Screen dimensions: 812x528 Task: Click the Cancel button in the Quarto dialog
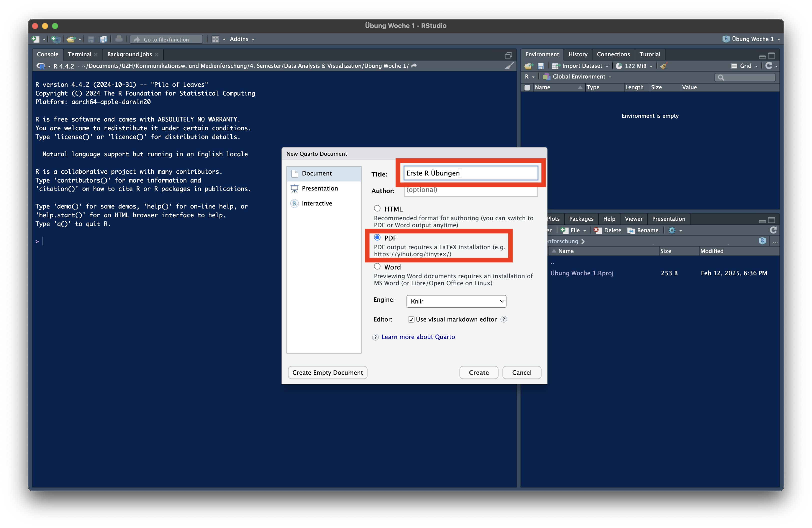click(x=522, y=372)
